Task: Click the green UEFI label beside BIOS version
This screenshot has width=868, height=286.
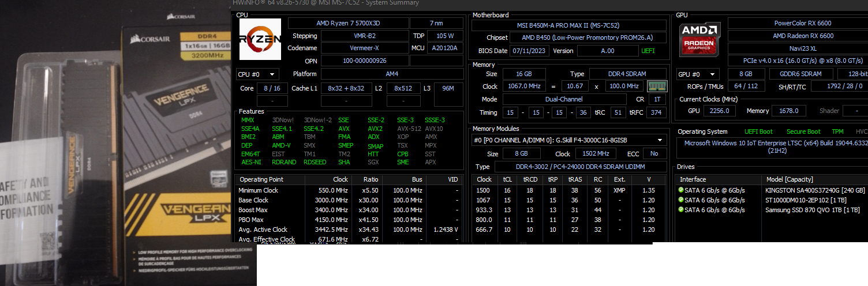Action: 648,51
